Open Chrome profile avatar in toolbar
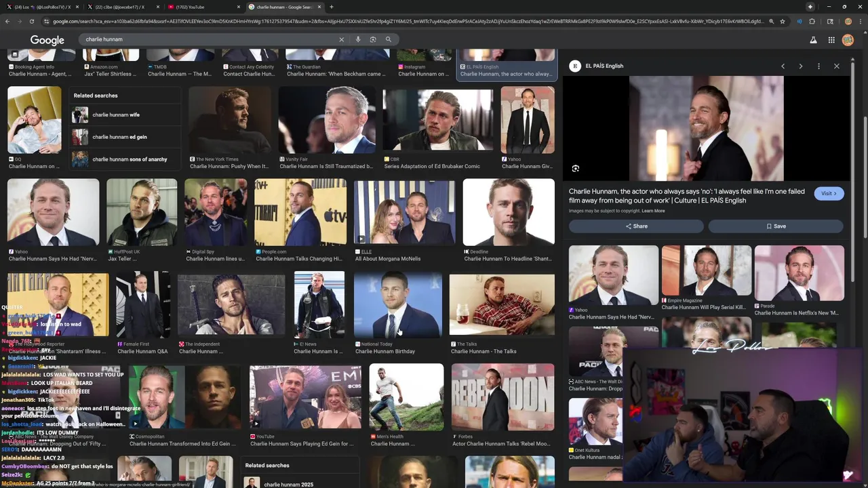The width and height of the screenshot is (868, 488). 848,22
